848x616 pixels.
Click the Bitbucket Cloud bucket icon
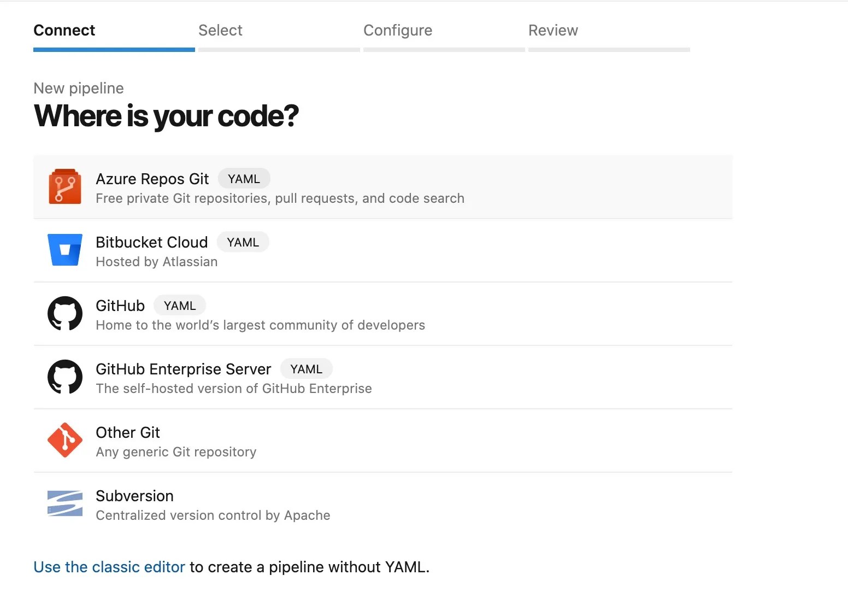[65, 250]
